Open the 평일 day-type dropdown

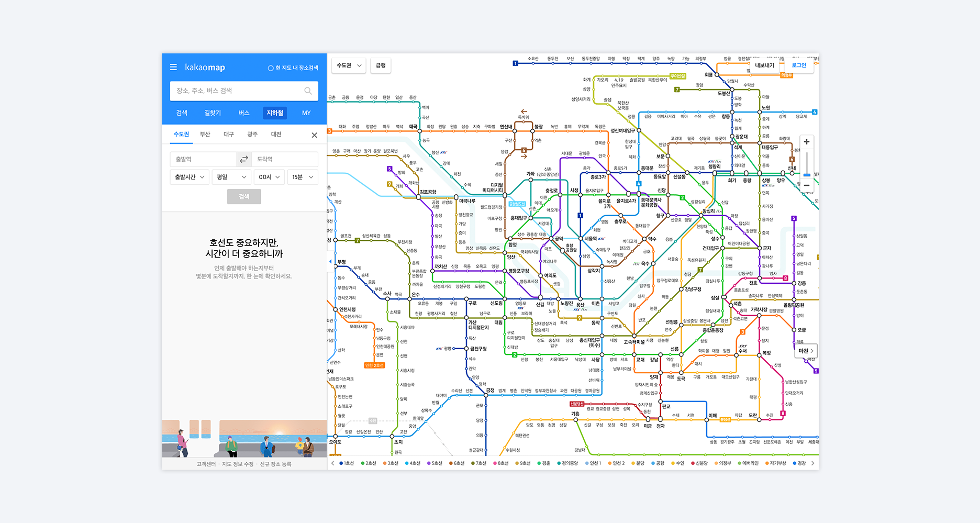[x=231, y=177]
